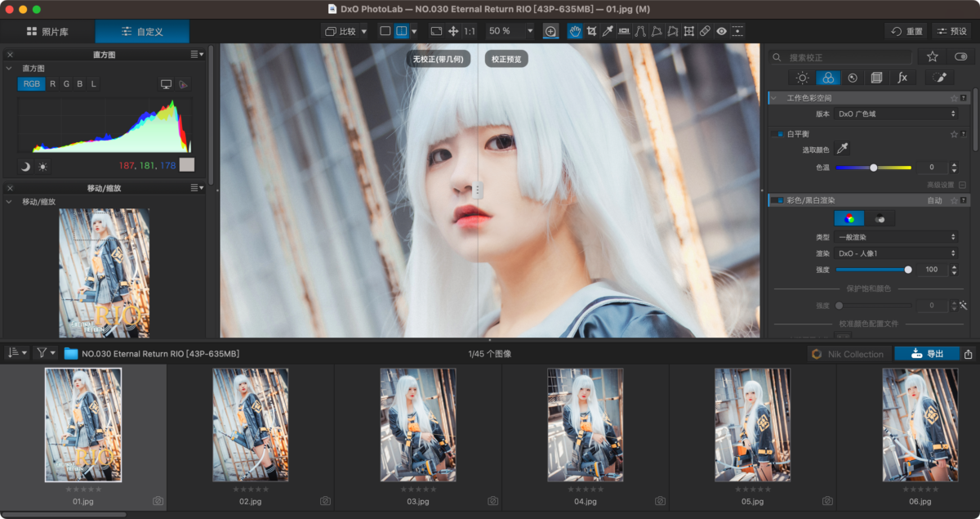Open the color corrections tab
The height and width of the screenshot is (519, 980).
click(x=828, y=78)
